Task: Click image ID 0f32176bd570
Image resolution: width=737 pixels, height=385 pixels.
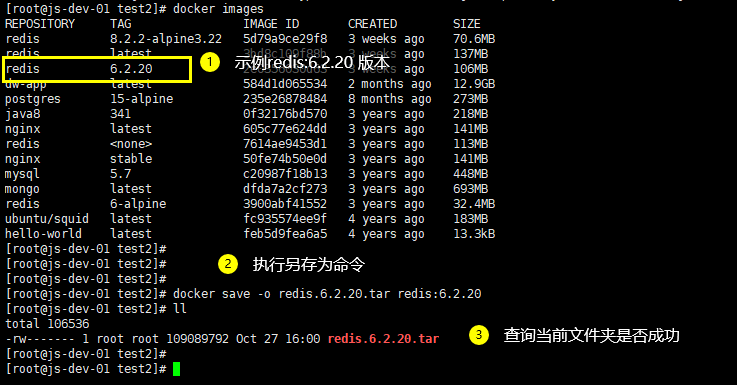Action: coord(285,114)
